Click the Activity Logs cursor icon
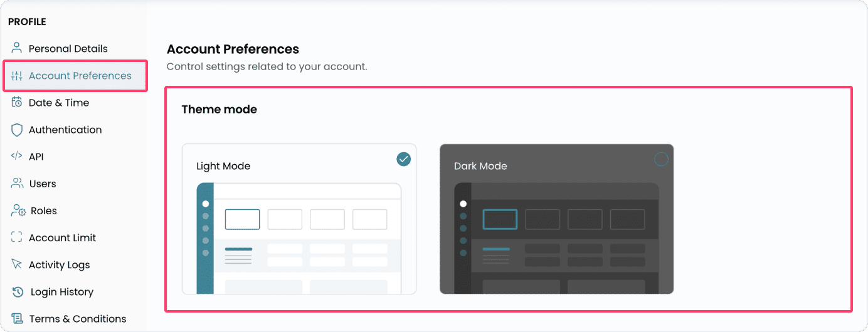Screen dimensions: 868x332 point(17,265)
